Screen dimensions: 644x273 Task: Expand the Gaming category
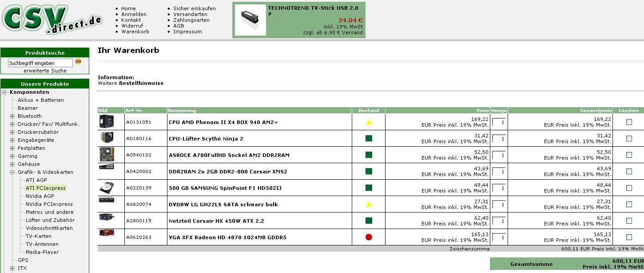coord(12,156)
